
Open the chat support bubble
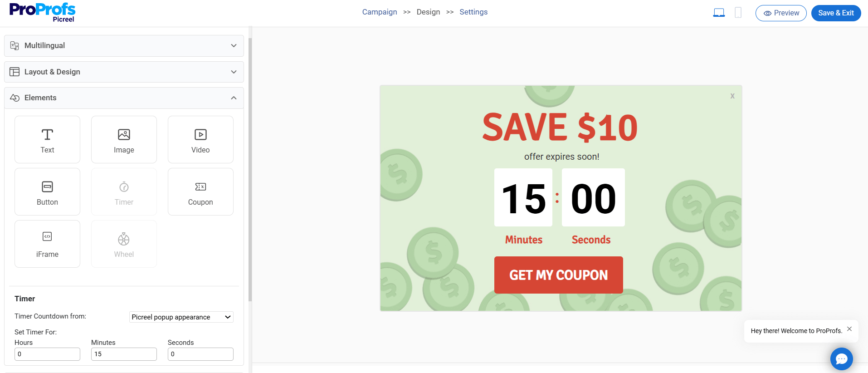(x=841, y=358)
